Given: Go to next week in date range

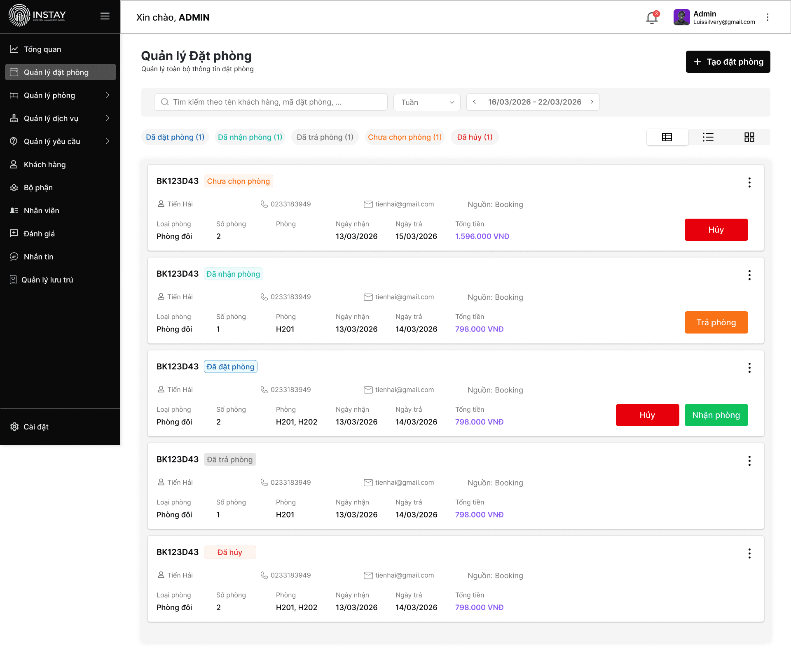Looking at the screenshot, I should pyautogui.click(x=592, y=102).
